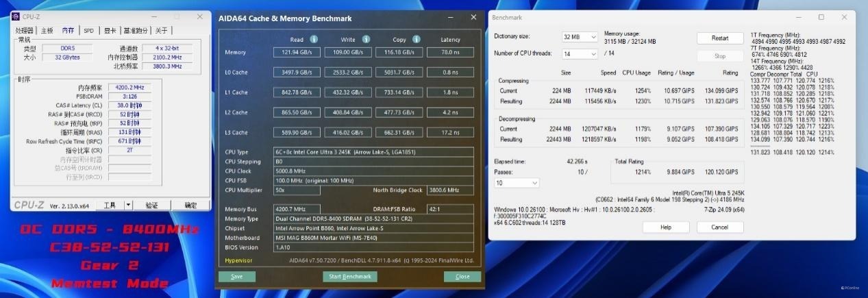Click the Stop button in Benchmark
This screenshot has width=868, height=298.
(x=720, y=56)
